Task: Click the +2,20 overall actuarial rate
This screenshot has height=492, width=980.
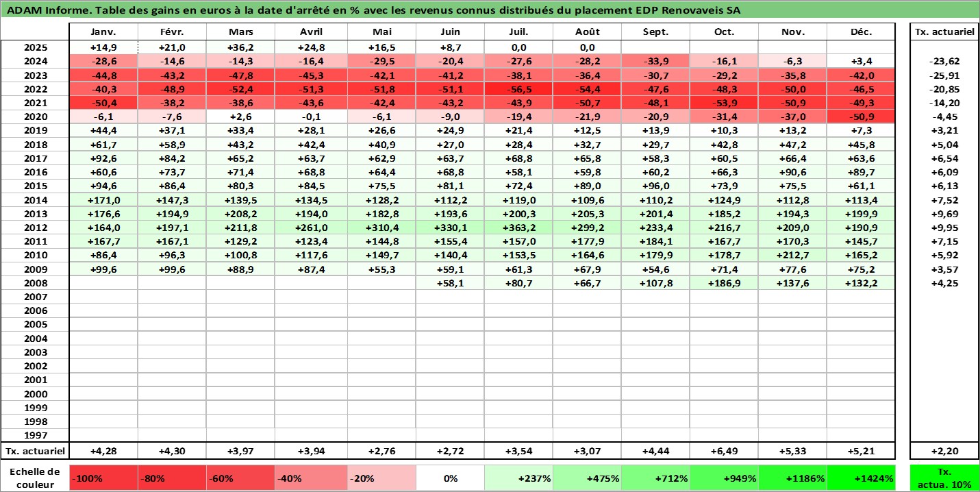Action: tap(944, 452)
